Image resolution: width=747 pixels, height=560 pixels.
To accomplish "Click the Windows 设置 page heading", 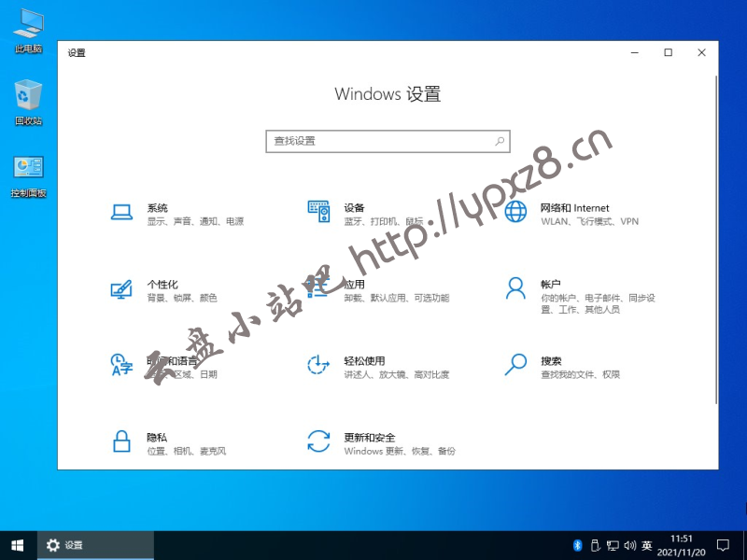I will pos(388,94).
